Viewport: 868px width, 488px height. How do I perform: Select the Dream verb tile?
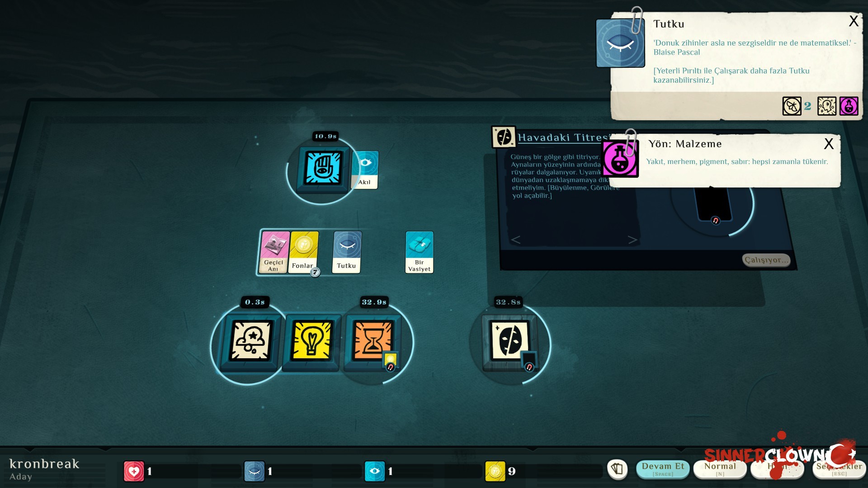pos(251,341)
